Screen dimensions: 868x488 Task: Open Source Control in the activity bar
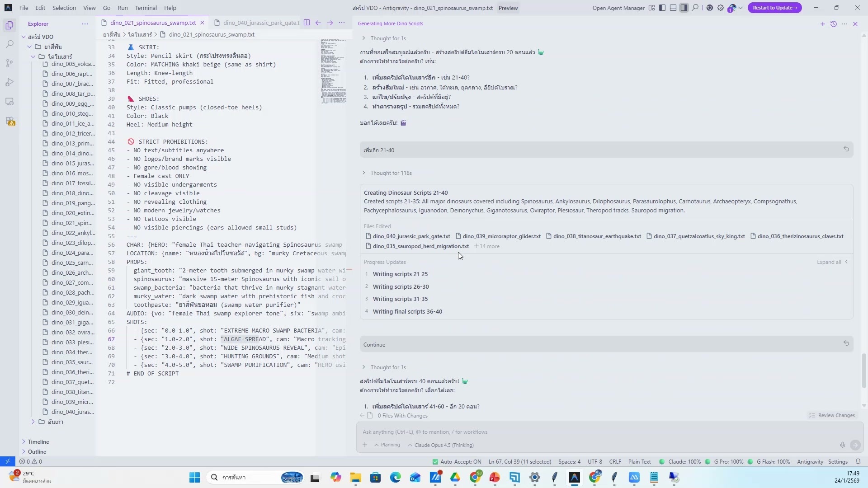[9, 63]
